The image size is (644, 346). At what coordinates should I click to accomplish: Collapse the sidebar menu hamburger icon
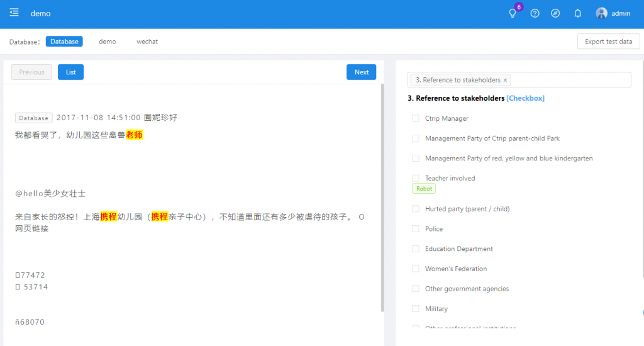(14, 13)
